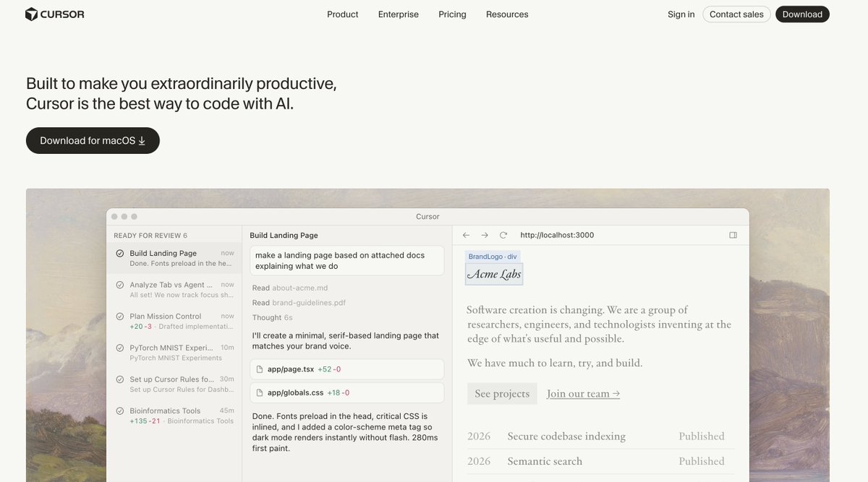
Task: Click the prompt message about landing page
Action: click(347, 260)
